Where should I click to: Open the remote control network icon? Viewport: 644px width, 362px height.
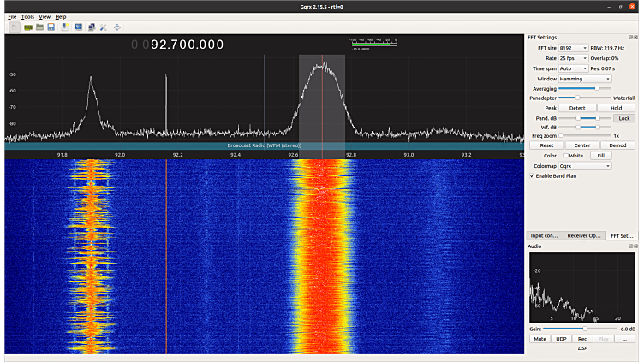(x=91, y=27)
